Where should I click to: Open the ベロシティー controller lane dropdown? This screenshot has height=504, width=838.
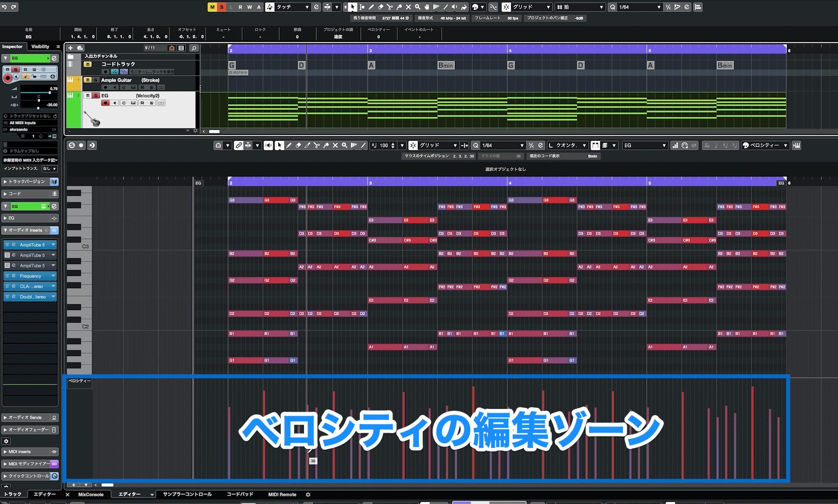click(765, 145)
